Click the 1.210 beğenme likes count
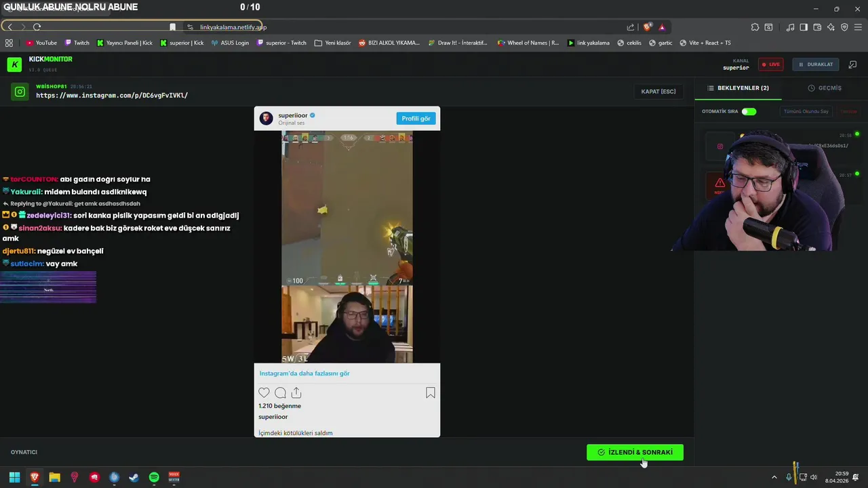Screen dimensions: 868x488 pyautogui.click(x=279, y=406)
